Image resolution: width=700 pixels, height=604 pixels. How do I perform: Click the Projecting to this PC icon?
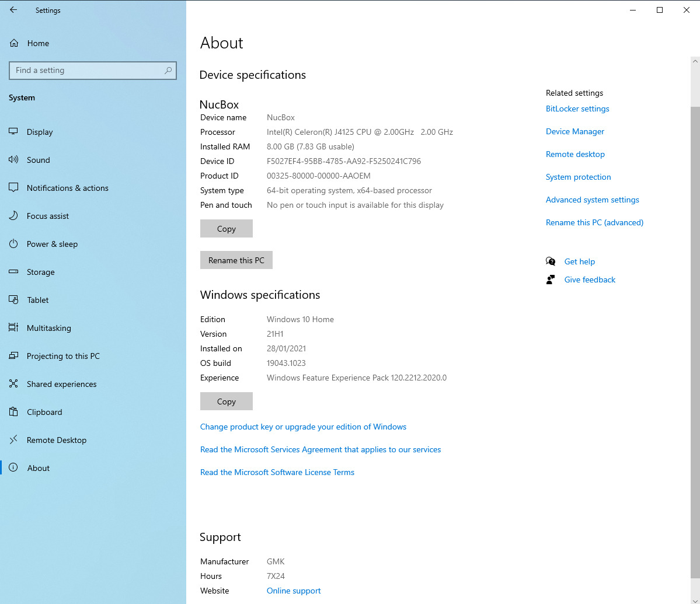(x=13, y=356)
